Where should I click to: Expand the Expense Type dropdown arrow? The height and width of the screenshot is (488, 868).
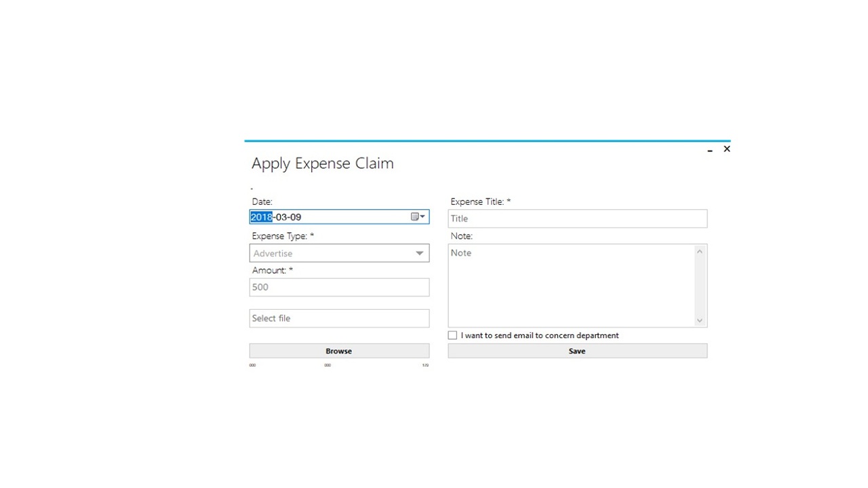(x=420, y=253)
